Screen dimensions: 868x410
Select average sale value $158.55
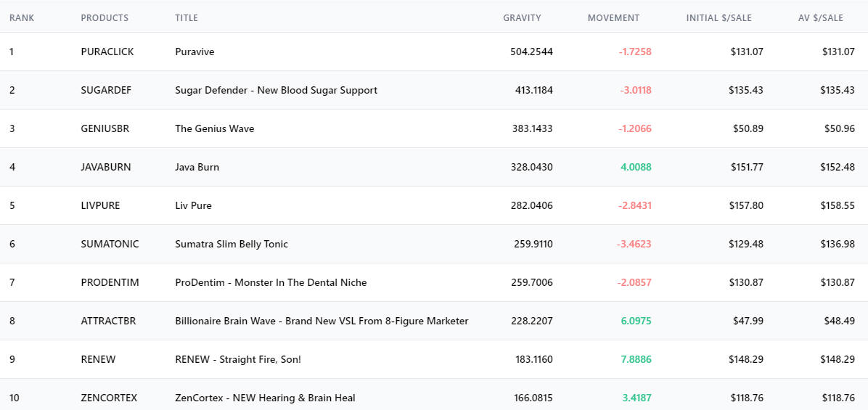tap(838, 206)
